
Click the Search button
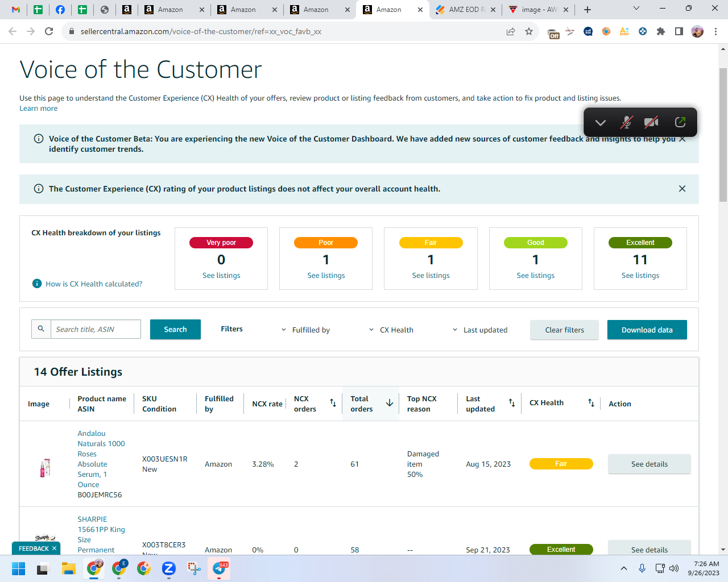175,330
